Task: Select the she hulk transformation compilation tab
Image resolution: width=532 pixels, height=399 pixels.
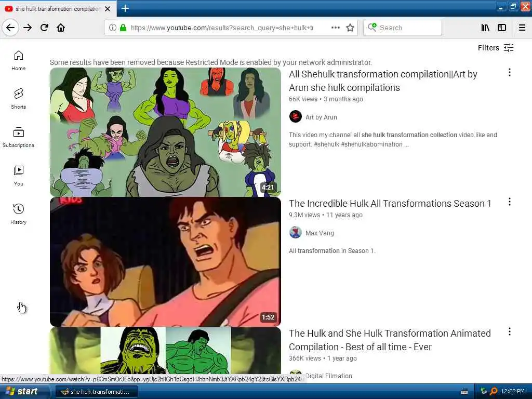Action: point(58,9)
